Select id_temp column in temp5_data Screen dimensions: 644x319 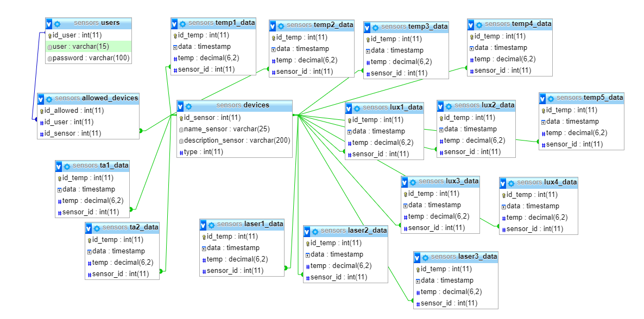pos(582,110)
